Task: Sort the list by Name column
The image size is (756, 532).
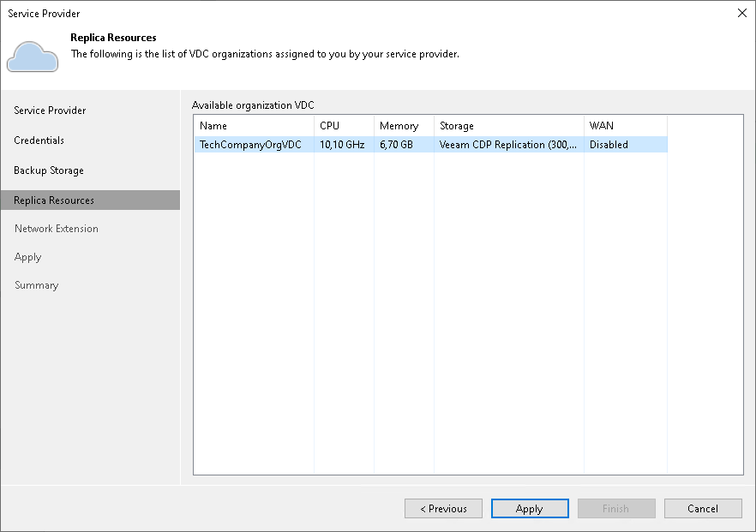Action: tap(253, 125)
